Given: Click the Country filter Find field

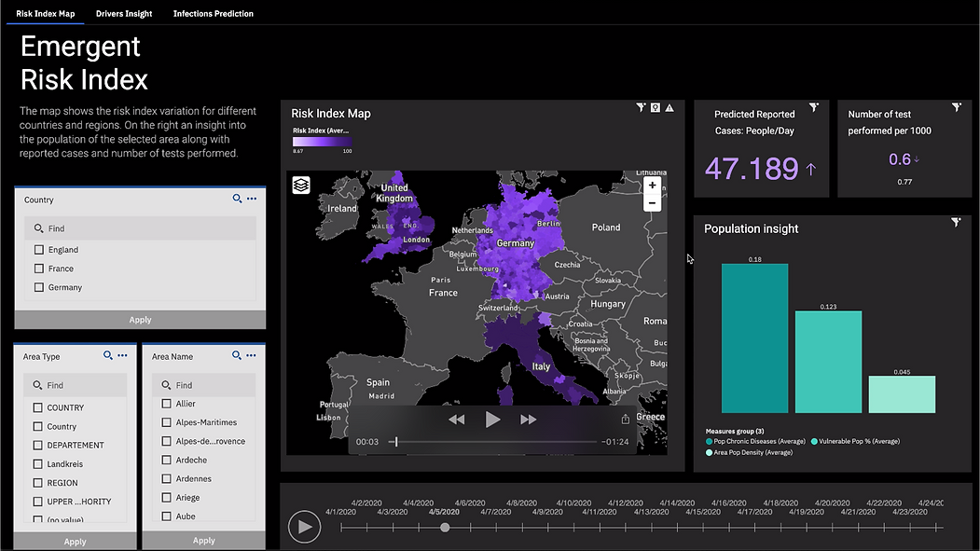Looking at the screenshot, I should tap(140, 228).
